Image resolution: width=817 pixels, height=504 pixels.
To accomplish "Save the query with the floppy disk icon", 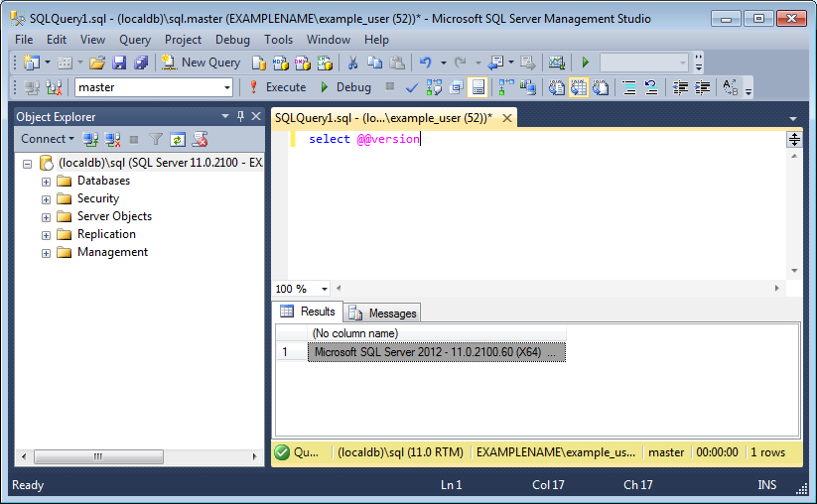I will coord(119,63).
